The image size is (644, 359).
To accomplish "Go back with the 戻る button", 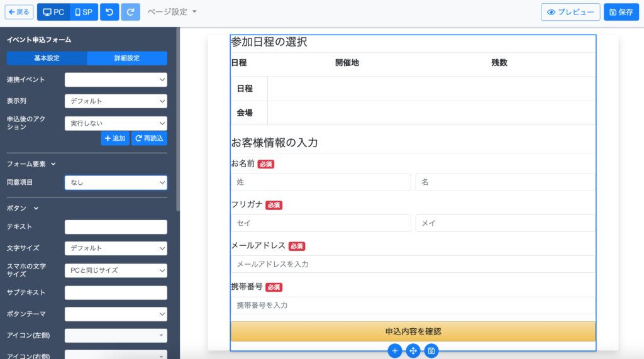I will (x=19, y=12).
